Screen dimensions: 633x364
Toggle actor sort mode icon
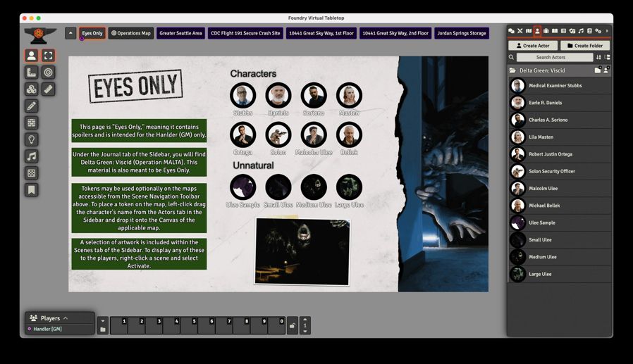598,57
